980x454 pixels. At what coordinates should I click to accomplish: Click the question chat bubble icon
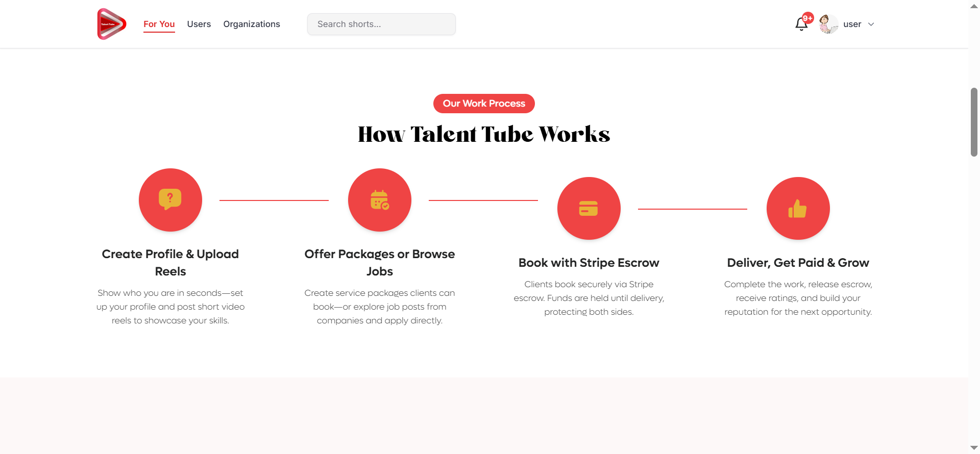click(x=170, y=199)
